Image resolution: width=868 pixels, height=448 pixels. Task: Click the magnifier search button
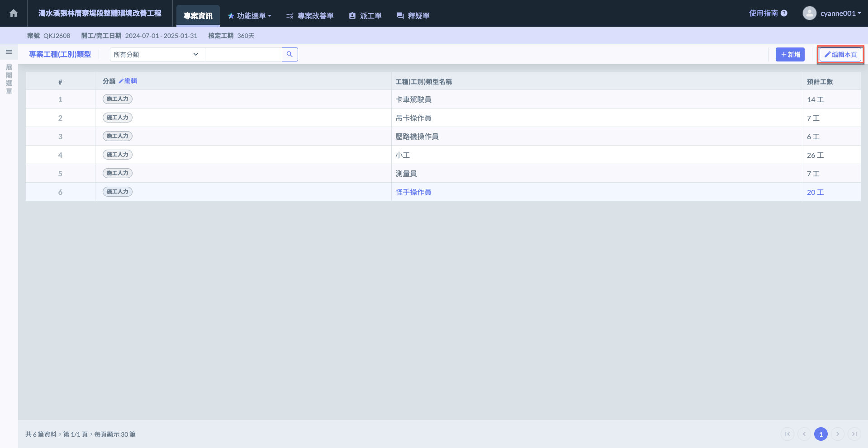(289, 54)
